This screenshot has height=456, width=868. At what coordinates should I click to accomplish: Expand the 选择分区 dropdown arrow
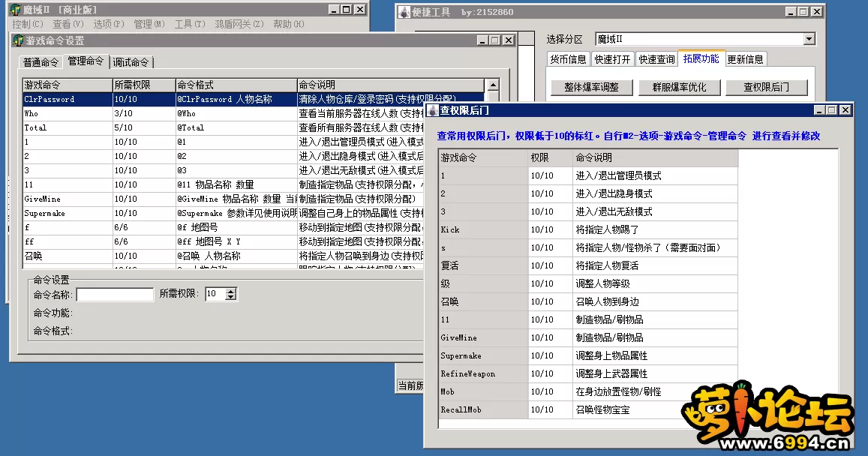(809, 39)
